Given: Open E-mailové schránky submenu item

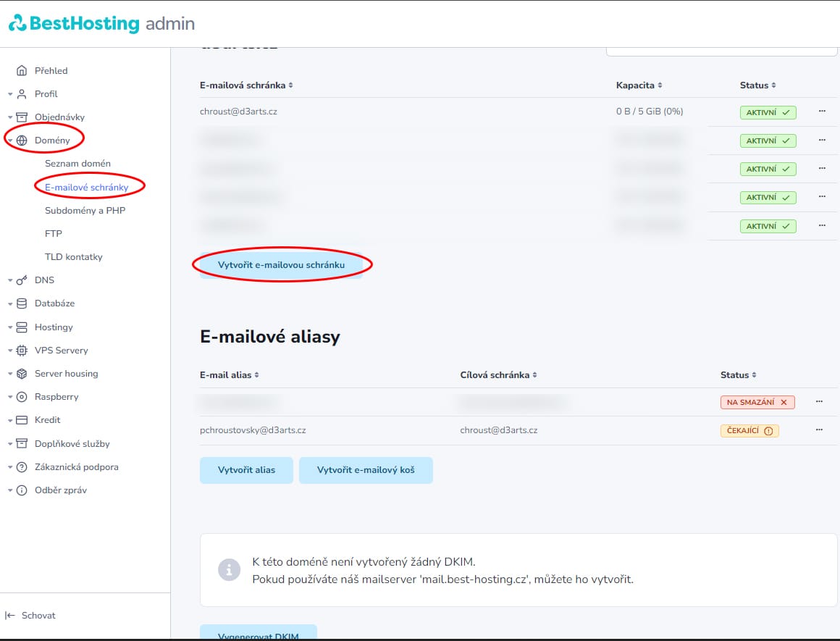Looking at the screenshot, I should [87, 187].
